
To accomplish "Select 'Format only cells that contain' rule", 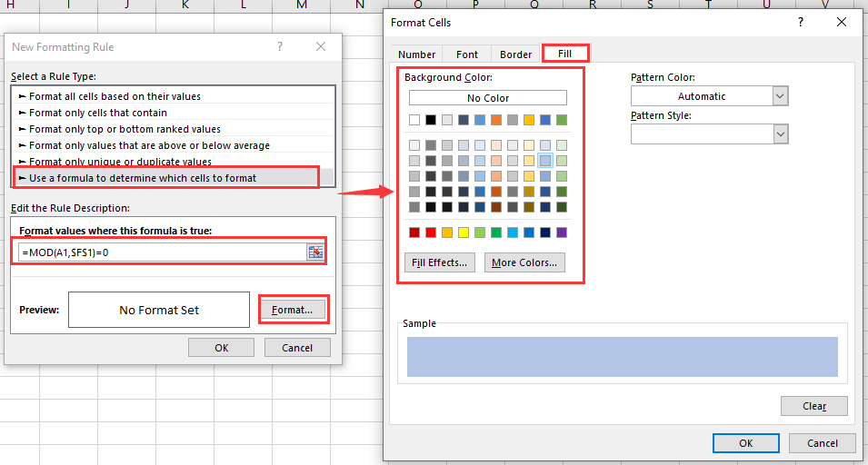I will click(x=98, y=113).
